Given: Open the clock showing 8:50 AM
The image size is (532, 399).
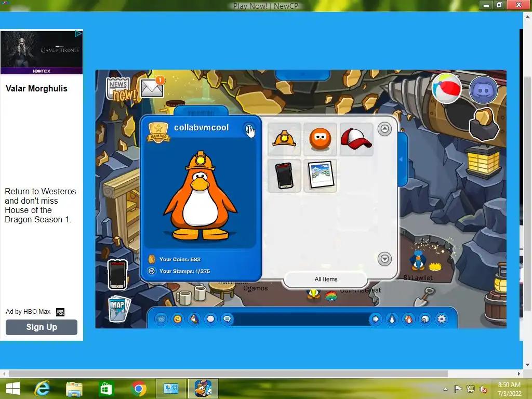Looking at the screenshot, I should tap(509, 389).
